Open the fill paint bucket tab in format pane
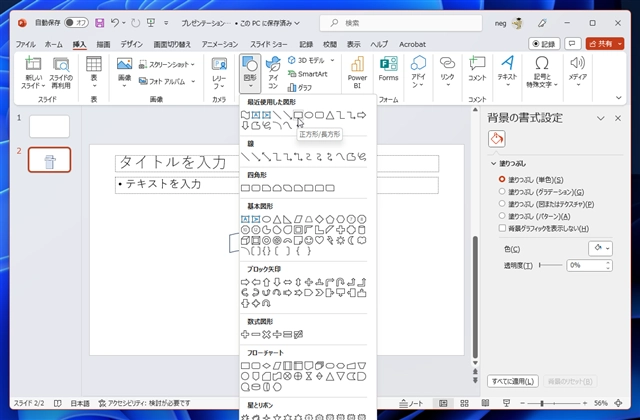 (496, 139)
